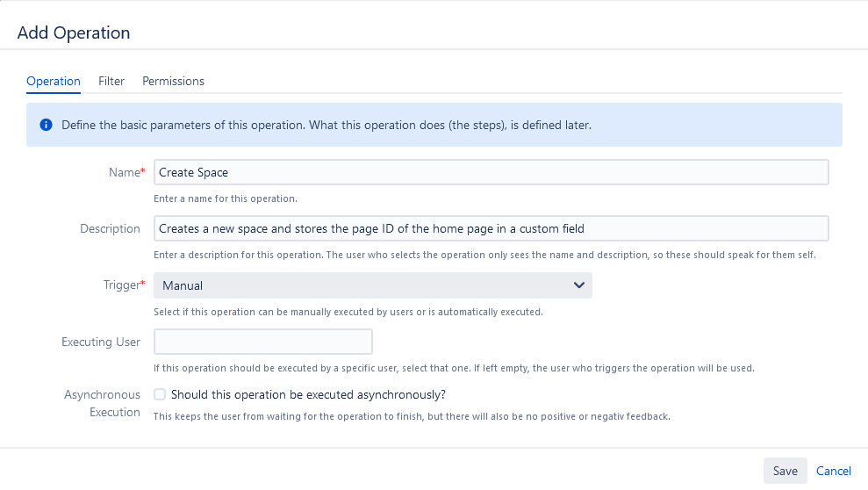The width and height of the screenshot is (868, 490).
Task: Click the empty Executing User field
Action: (263, 342)
